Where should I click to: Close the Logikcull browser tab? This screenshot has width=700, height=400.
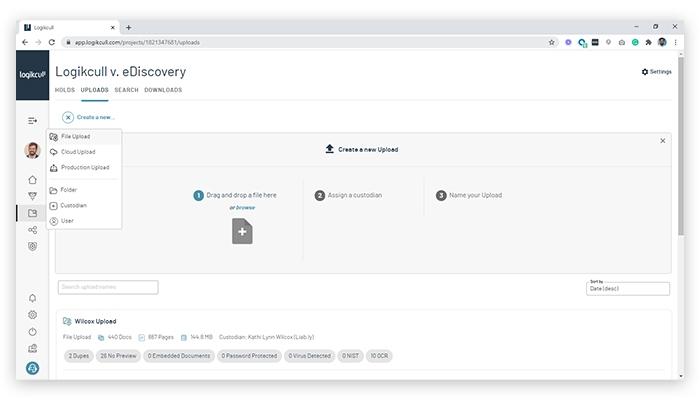pos(112,28)
